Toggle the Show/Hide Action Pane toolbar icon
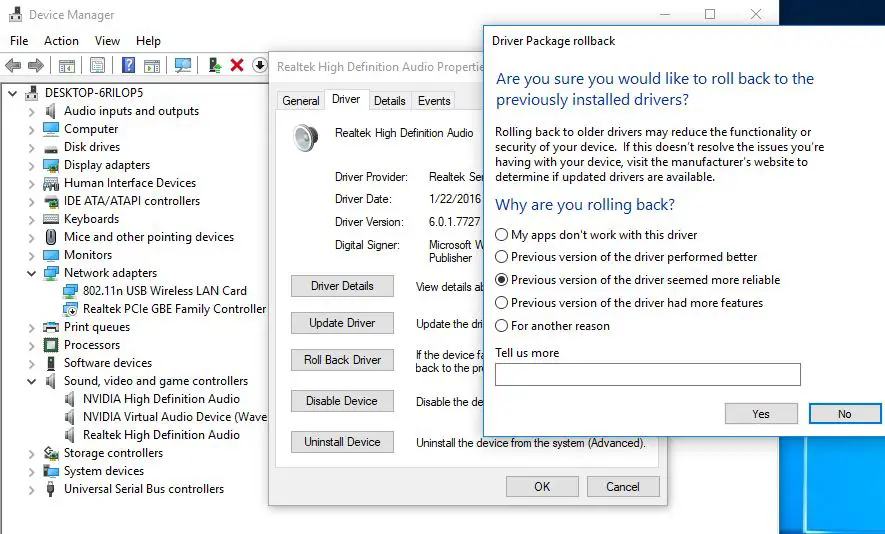Screen dimensions: 885x534 (x=152, y=65)
